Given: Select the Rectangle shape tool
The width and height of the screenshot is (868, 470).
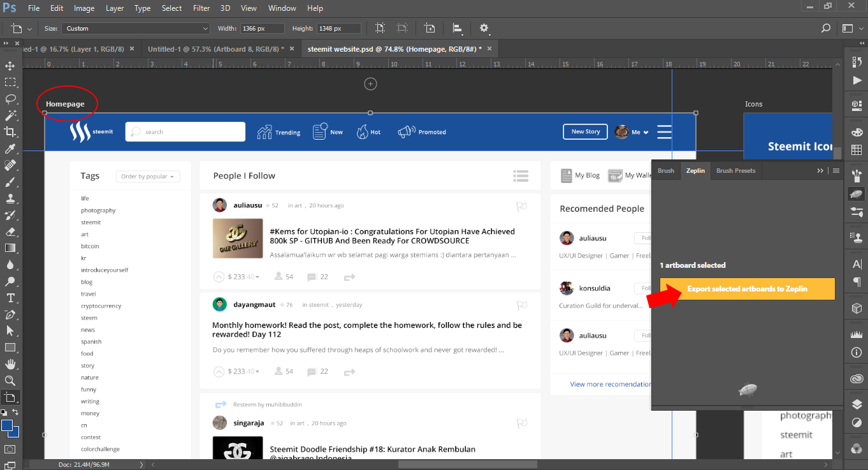Looking at the screenshot, I should (10, 348).
